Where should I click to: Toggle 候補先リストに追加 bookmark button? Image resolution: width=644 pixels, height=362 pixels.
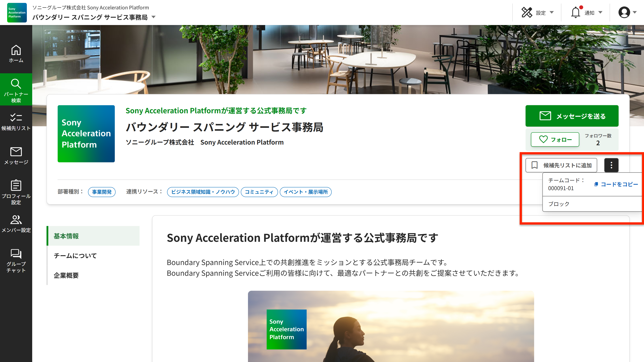[561, 165]
